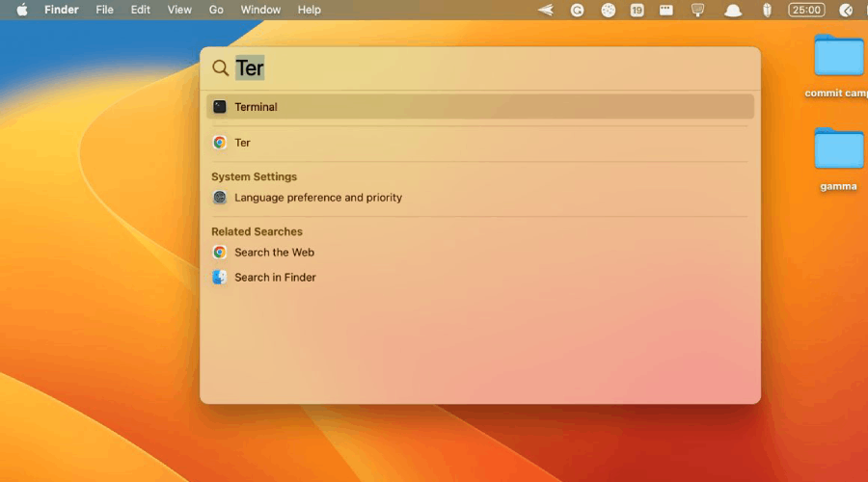Open Language preference and priority setting

317,198
